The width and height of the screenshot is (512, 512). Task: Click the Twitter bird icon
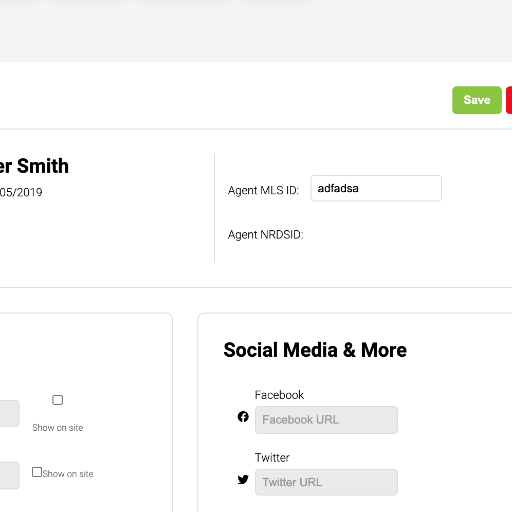tap(243, 479)
